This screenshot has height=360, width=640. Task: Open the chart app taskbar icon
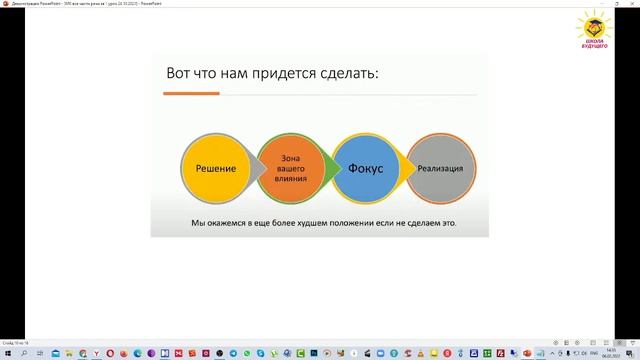click(x=540, y=353)
